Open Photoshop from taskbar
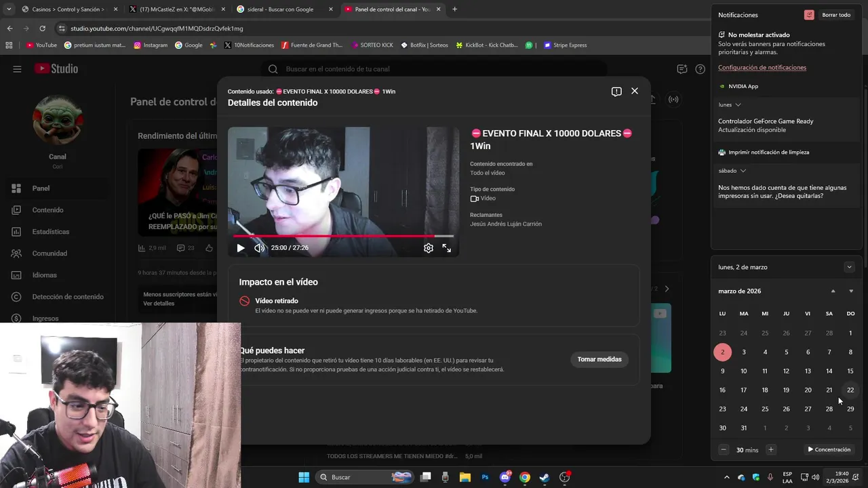Screen dimensions: 868x488 tap(485, 477)
